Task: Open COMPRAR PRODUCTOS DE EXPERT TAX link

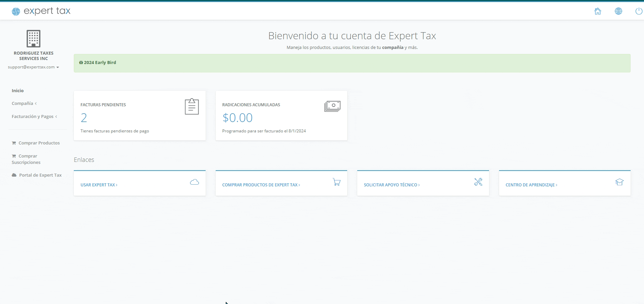Action: click(x=261, y=185)
